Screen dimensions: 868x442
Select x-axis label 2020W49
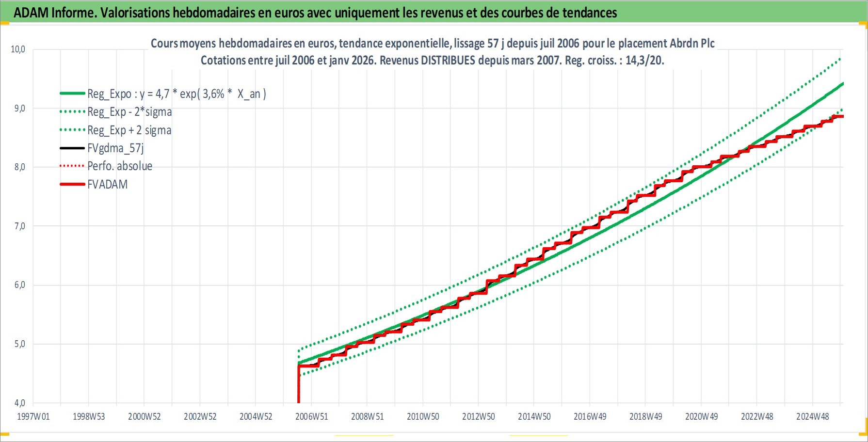pyautogui.click(x=702, y=417)
